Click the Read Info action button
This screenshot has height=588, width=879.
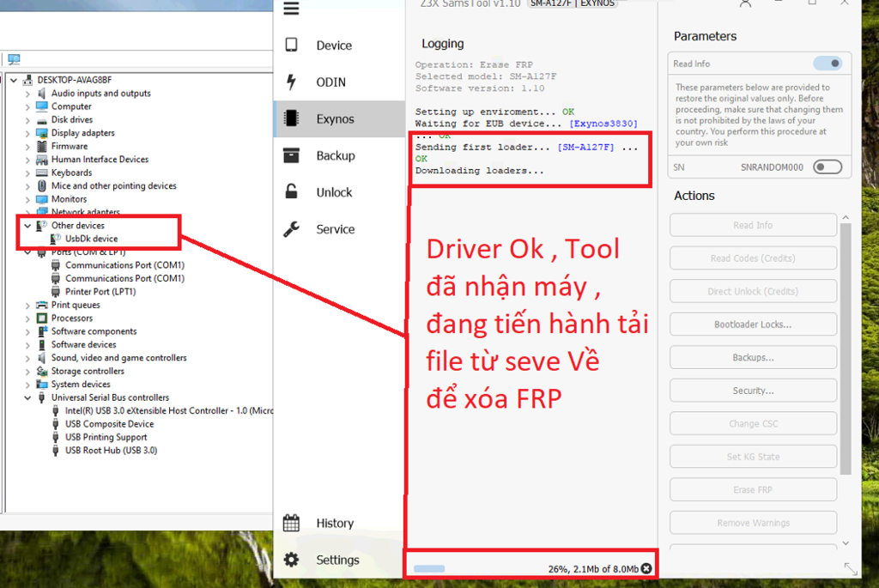[753, 225]
